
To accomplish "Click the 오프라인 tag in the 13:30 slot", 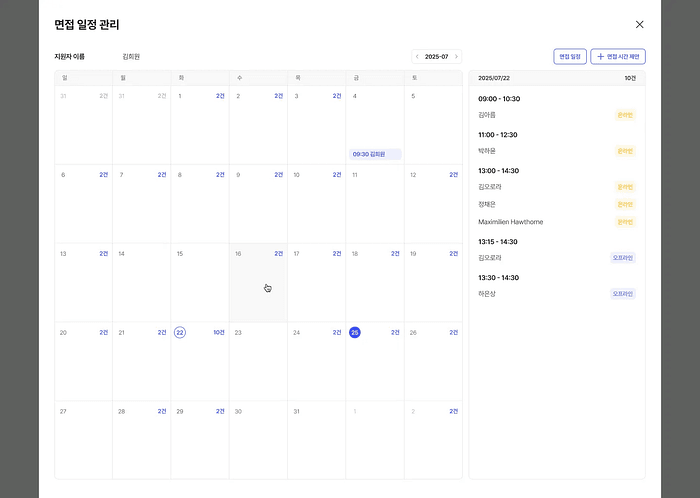I will (623, 294).
